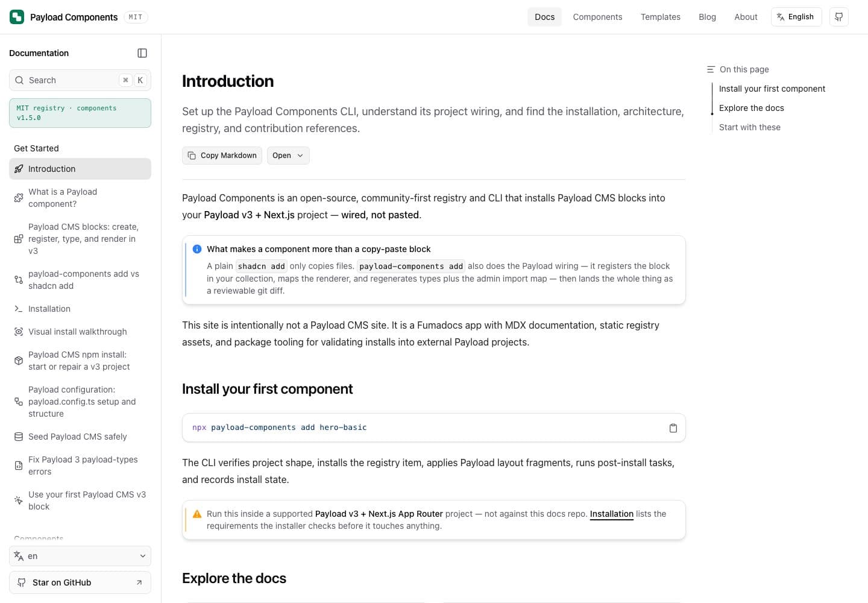Follow the Installation link in the warning
Screen dimensions: 868x603
[x=611, y=514]
